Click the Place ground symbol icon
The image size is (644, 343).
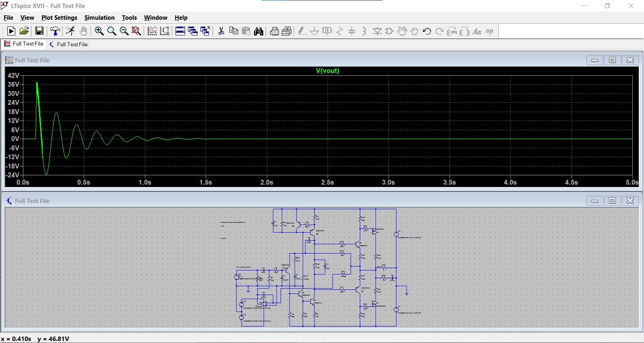click(x=315, y=31)
